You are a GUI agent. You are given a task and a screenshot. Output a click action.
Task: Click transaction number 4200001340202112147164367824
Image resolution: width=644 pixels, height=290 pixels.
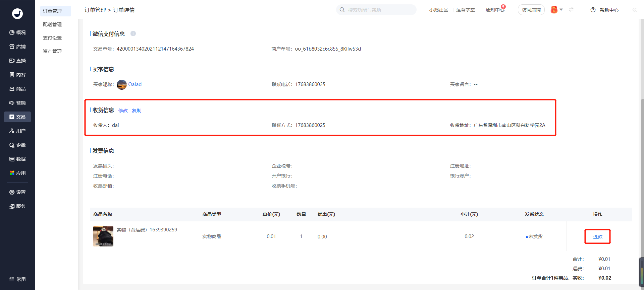[155, 49]
